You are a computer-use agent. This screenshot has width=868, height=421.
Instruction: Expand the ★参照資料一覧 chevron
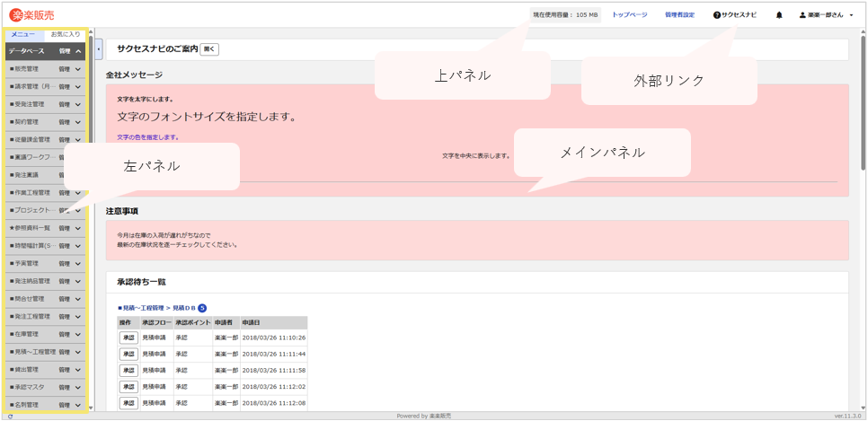pyautogui.click(x=77, y=229)
